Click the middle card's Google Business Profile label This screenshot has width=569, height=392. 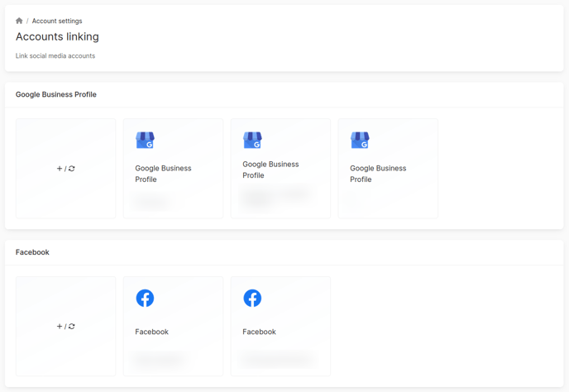coord(270,170)
